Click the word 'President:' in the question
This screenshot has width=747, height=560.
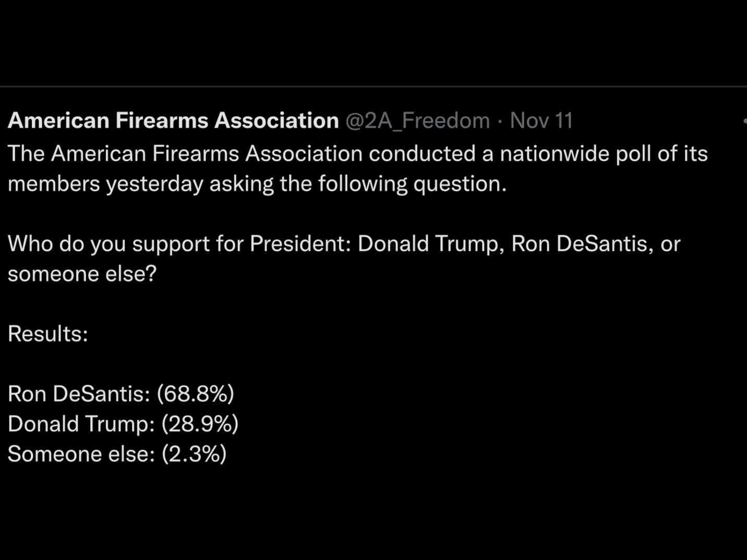[x=300, y=244]
